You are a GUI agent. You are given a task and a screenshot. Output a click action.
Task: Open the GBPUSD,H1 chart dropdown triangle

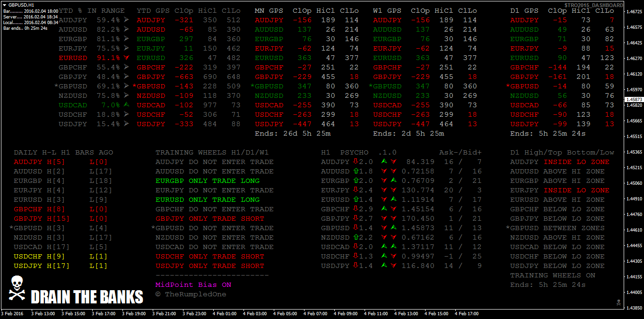(x=5, y=4)
